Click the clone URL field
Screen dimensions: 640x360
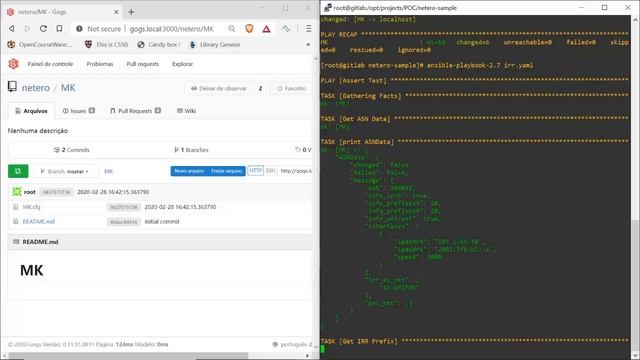[295, 171]
